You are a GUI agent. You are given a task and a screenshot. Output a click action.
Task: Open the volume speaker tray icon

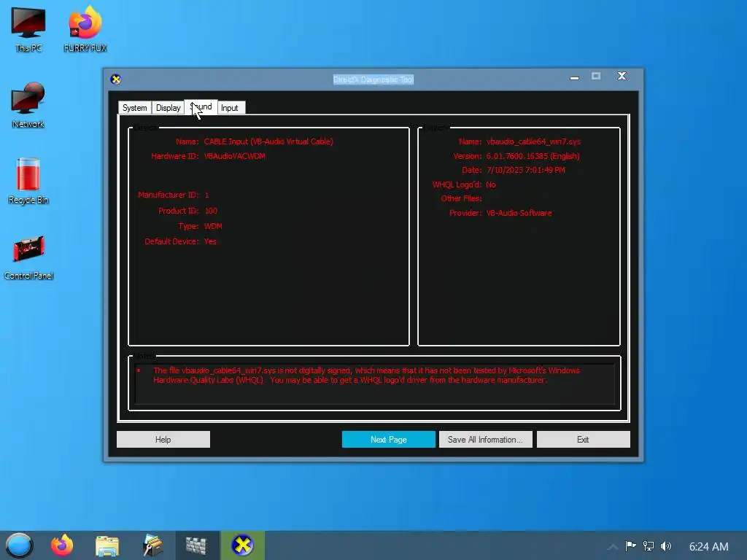pos(666,545)
